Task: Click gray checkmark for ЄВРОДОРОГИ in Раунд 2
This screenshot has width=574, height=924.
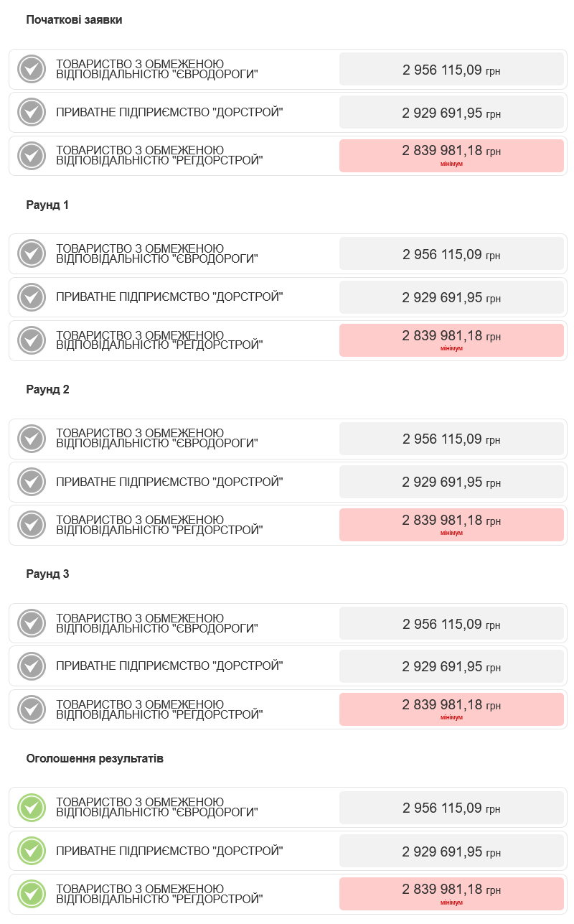Action: (x=32, y=439)
